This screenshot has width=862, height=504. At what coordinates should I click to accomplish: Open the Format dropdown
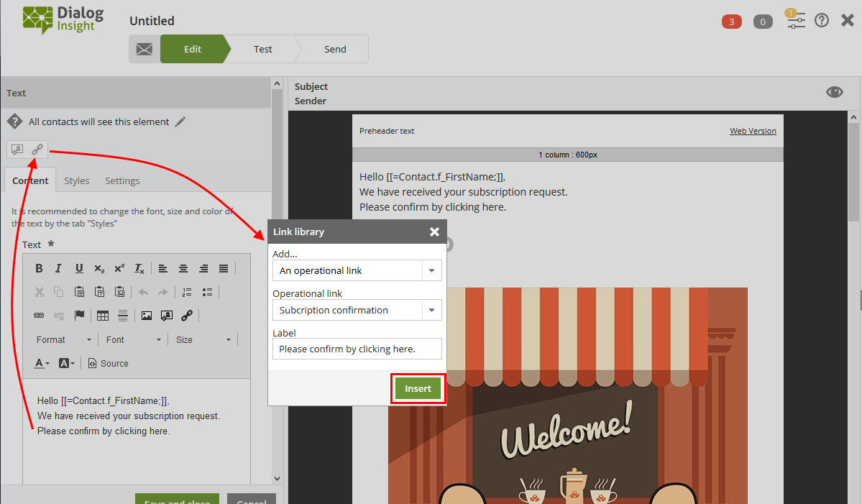click(64, 339)
